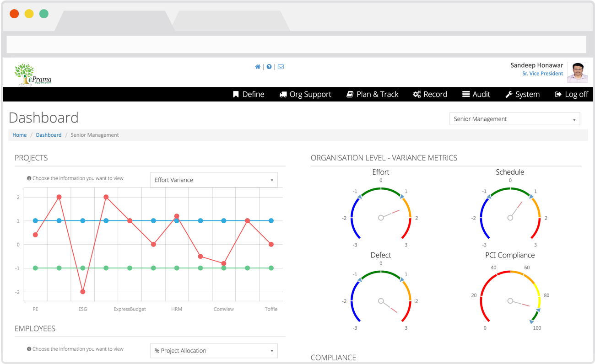Click the truck icon beside Org Support
Viewport: 595px width, 364px height.
(x=283, y=94)
